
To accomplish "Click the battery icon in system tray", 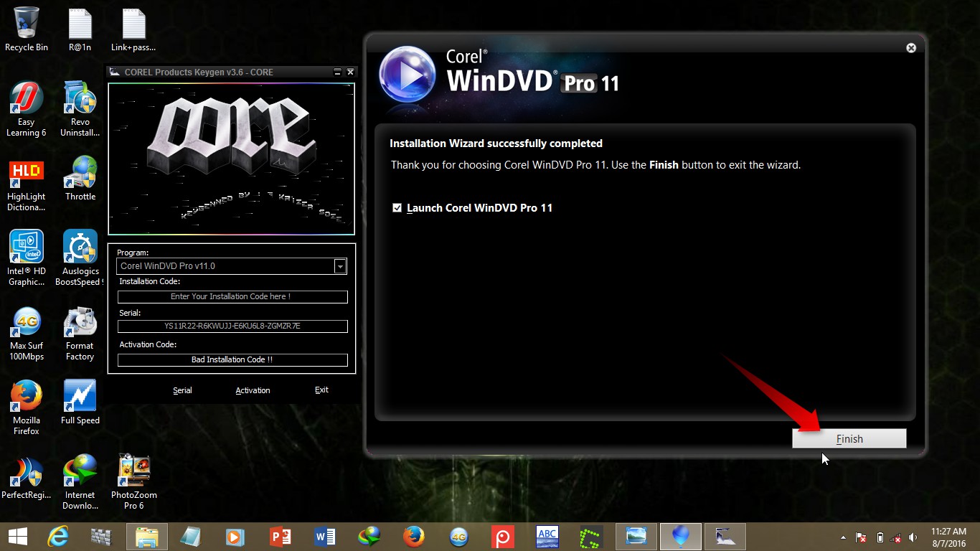I will click(880, 537).
